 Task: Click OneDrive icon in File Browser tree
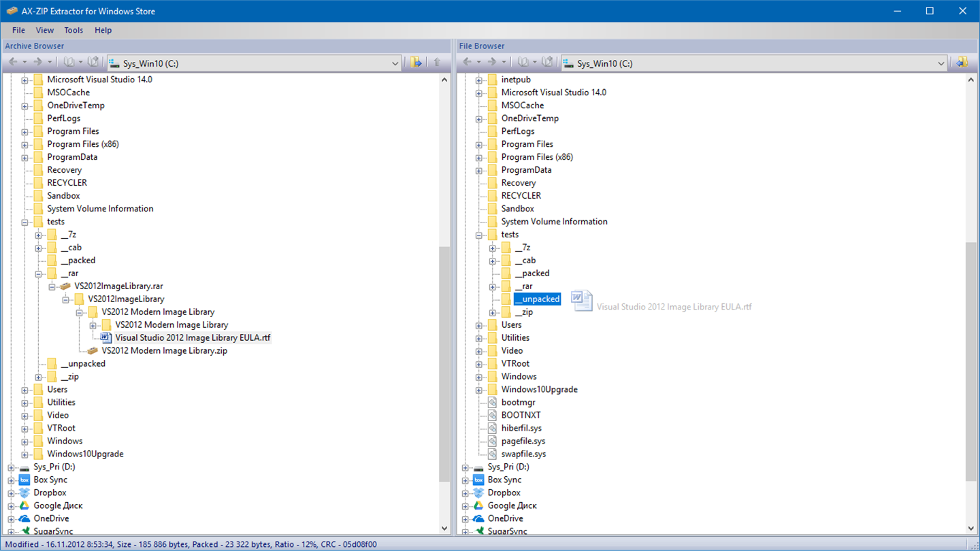[478, 519]
